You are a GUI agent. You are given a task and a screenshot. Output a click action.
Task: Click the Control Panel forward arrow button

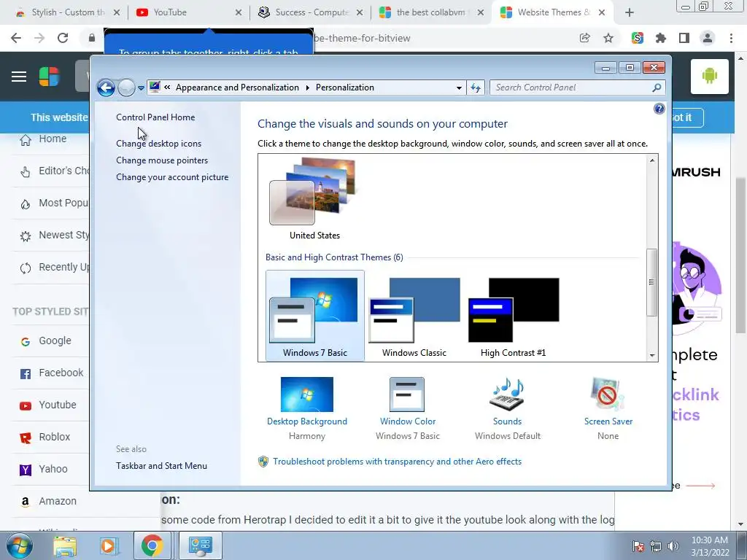pyautogui.click(x=126, y=87)
